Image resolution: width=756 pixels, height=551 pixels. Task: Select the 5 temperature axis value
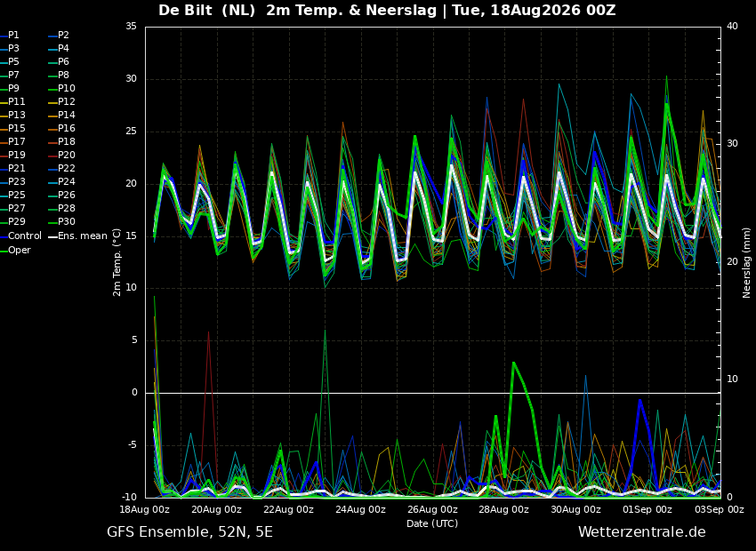134,340
